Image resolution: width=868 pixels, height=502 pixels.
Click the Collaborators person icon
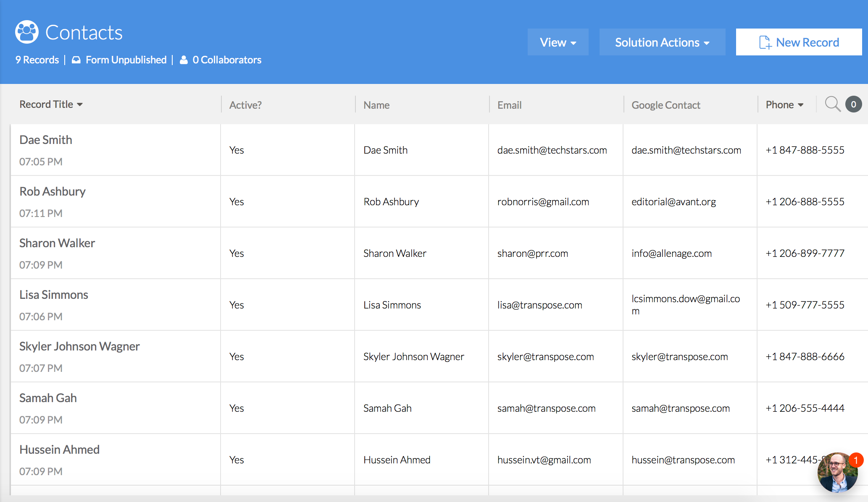pyautogui.click(x=184, y=60)
